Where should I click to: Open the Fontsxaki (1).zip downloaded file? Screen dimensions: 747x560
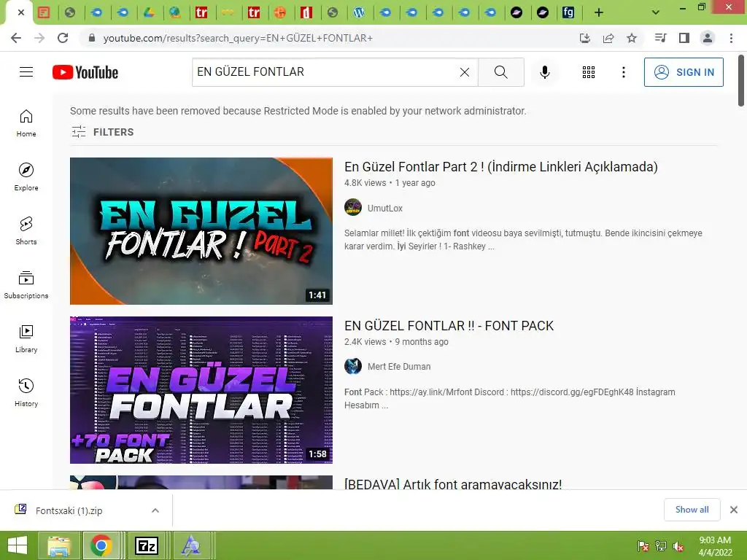pyautogui.click(x=69, y=510)
